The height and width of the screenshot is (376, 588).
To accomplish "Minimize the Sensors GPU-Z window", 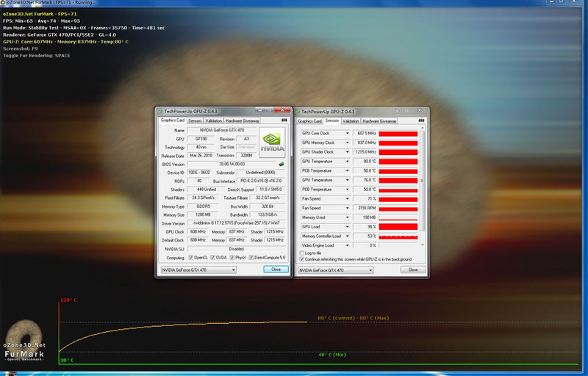I will tap(398, 111).
